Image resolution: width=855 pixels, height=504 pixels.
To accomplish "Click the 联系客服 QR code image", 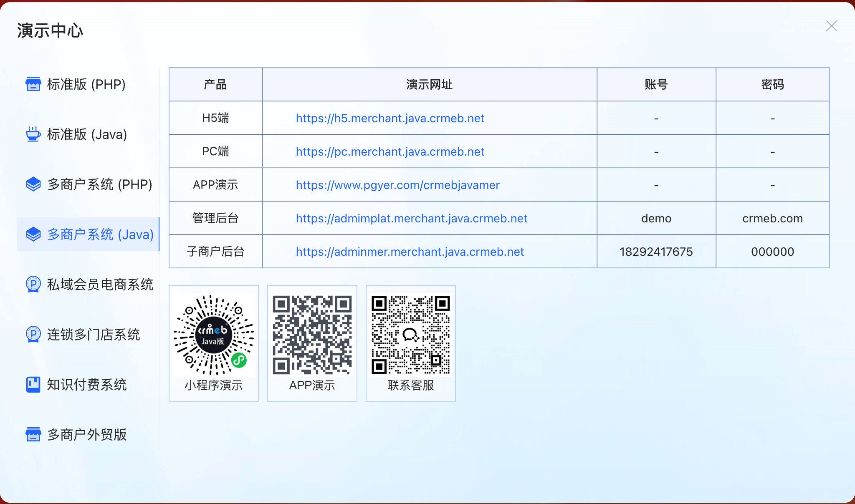I will tap(411, 335).
